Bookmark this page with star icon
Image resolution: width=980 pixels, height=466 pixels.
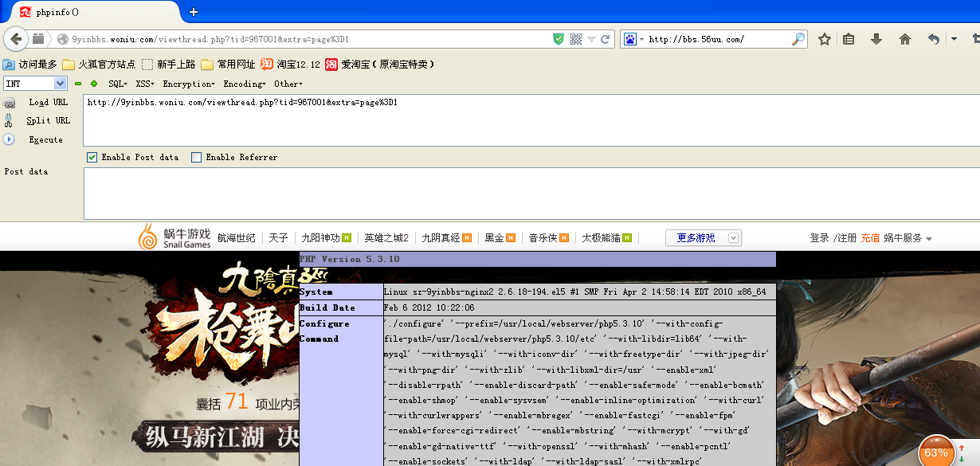coord(825,39)
